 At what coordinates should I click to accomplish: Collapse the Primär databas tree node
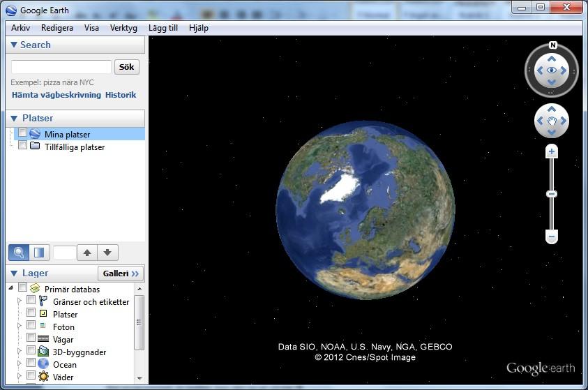point(11,288)
